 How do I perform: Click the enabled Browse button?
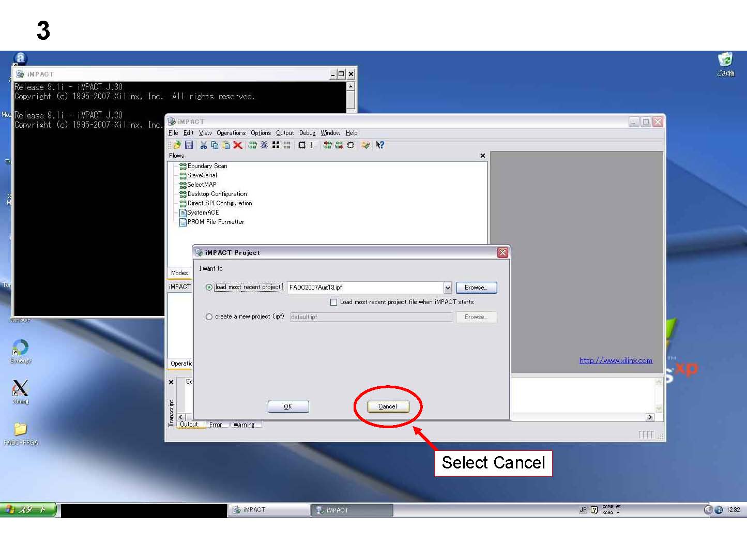click(476, 287)
